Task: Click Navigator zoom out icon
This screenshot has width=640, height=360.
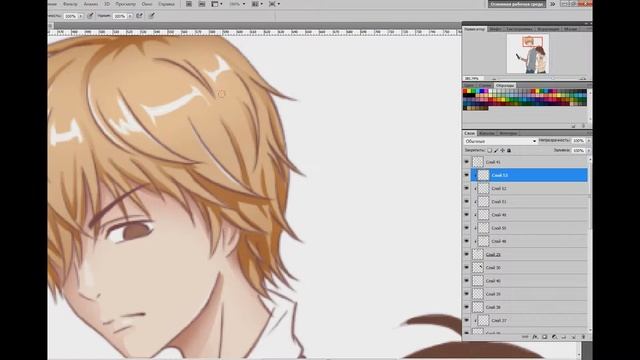Action: [x=494, y=78]
